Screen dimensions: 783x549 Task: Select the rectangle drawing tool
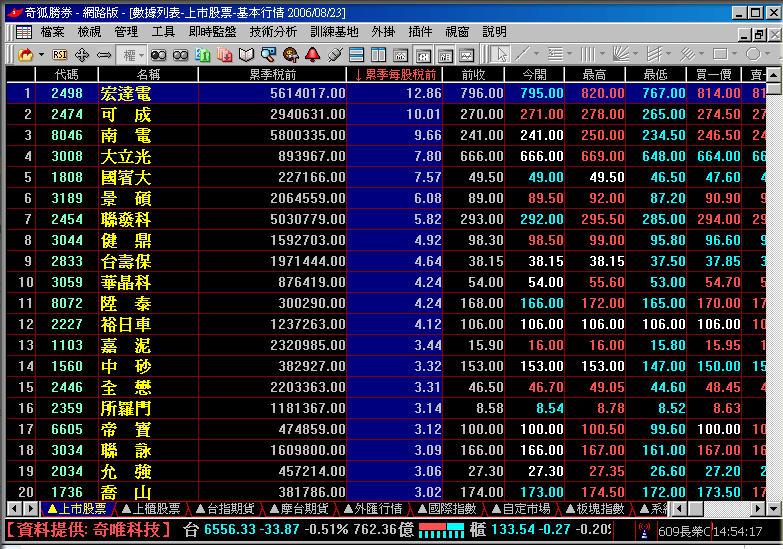pos(720,54)
